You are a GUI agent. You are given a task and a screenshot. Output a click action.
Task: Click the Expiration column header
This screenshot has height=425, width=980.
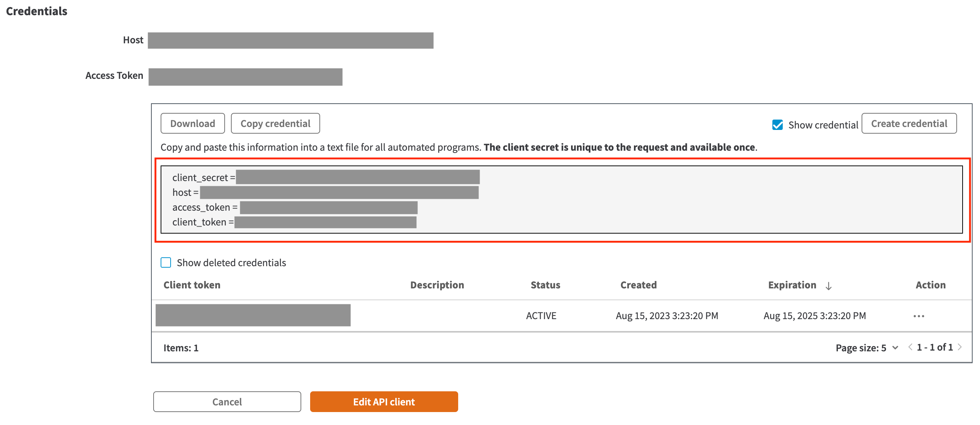[x=792, y=285]
